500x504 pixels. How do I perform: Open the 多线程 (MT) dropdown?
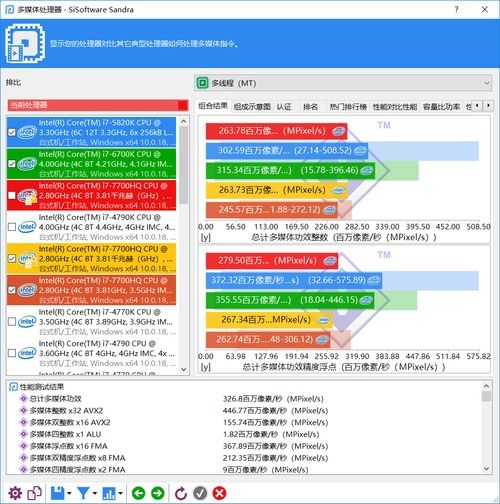tap(343, 83)
